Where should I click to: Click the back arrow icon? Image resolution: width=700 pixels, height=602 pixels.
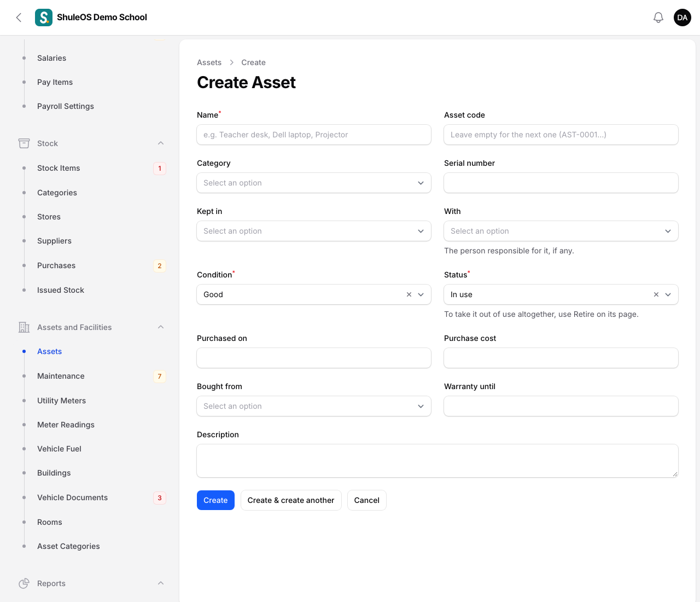(x=19, y=18)
